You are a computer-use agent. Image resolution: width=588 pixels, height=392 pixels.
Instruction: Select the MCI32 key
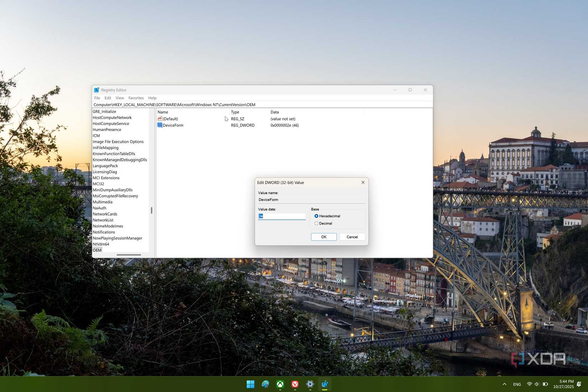click(x=98, y=184)
